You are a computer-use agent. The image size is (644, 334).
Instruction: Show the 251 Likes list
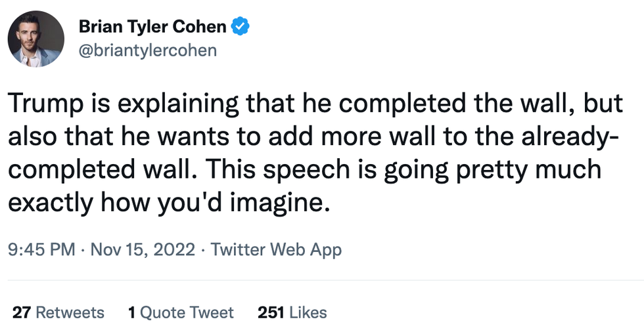point(292,312)
